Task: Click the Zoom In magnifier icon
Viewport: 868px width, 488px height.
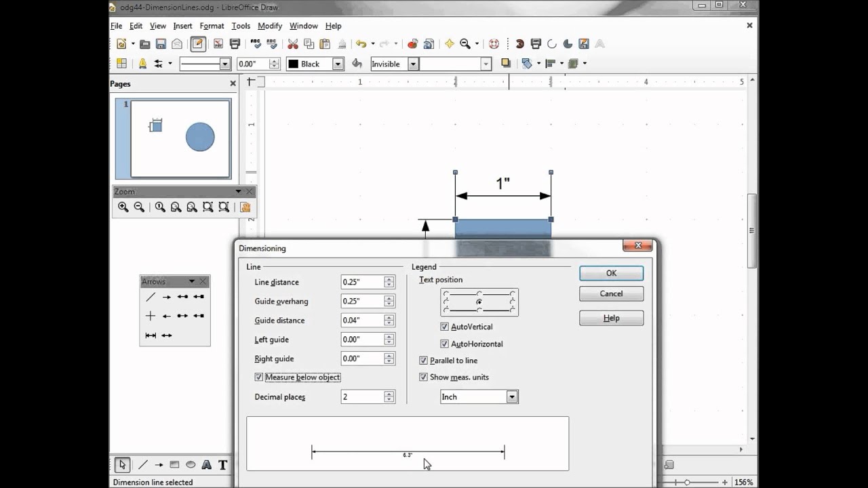Action: [x=123, y=207]
